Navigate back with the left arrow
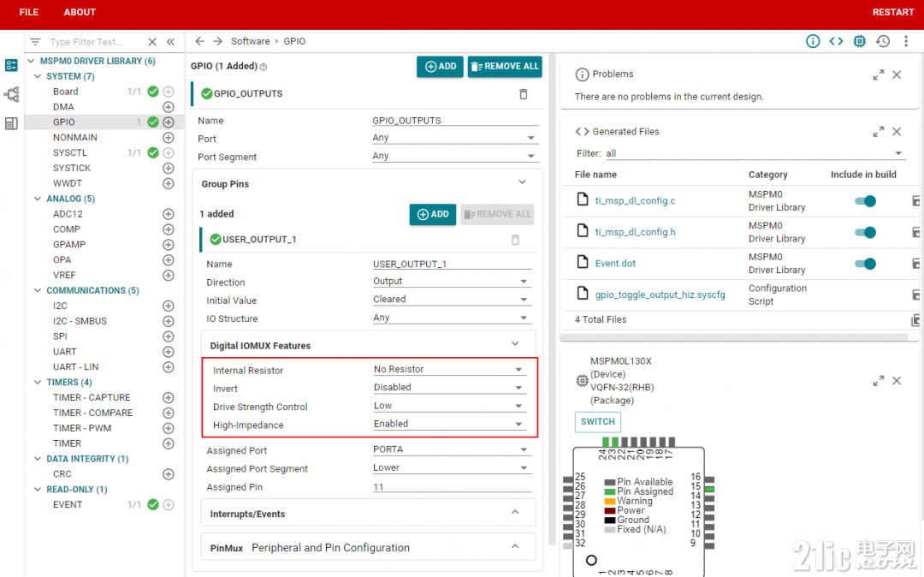Viewport: 924px width, 577px height. coord(199,41)
